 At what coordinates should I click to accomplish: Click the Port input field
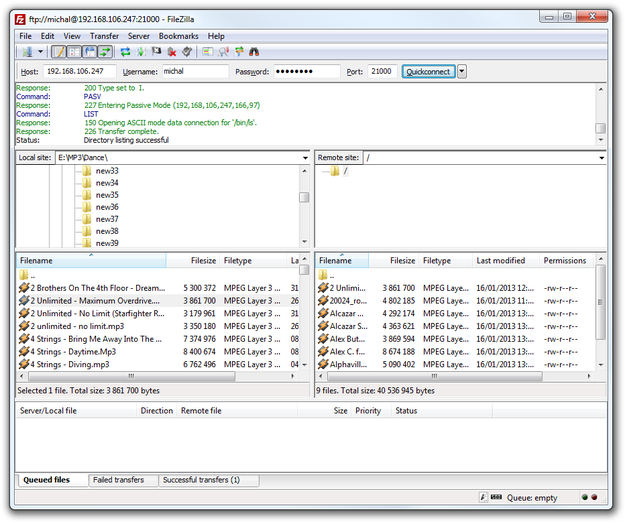tap(382, 71)
